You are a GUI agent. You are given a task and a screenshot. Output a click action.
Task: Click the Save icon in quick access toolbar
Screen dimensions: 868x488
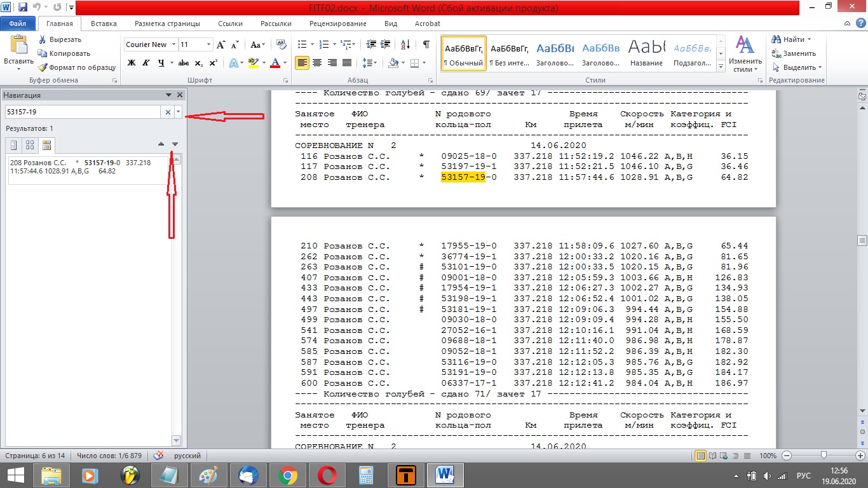coord(24,8)
